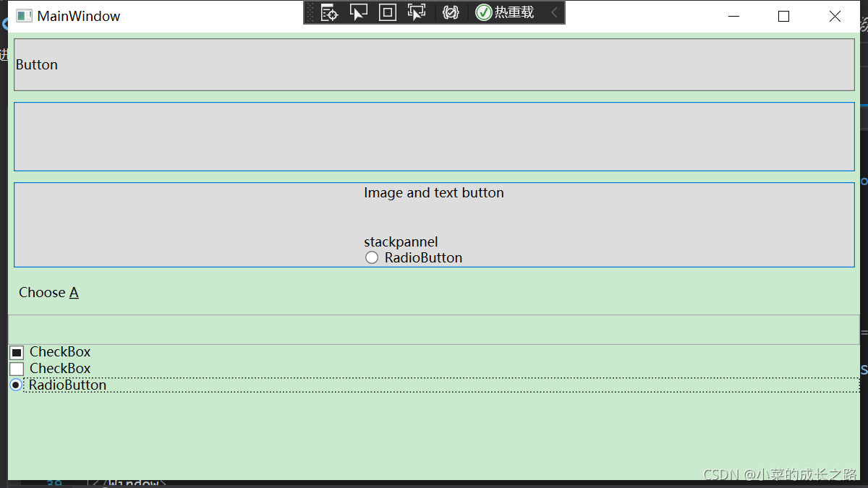Click the CSDN watermark text
This screenshot has height=488, width=868.
779,475
